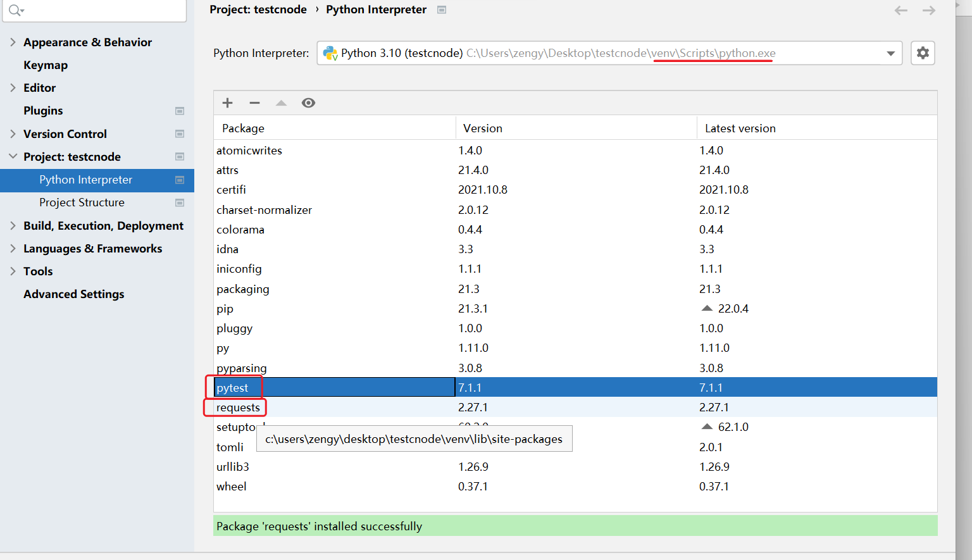This screenshot has width=972, height=560.
Task: Select Project Structure under project
Action: tap(82, 202)
